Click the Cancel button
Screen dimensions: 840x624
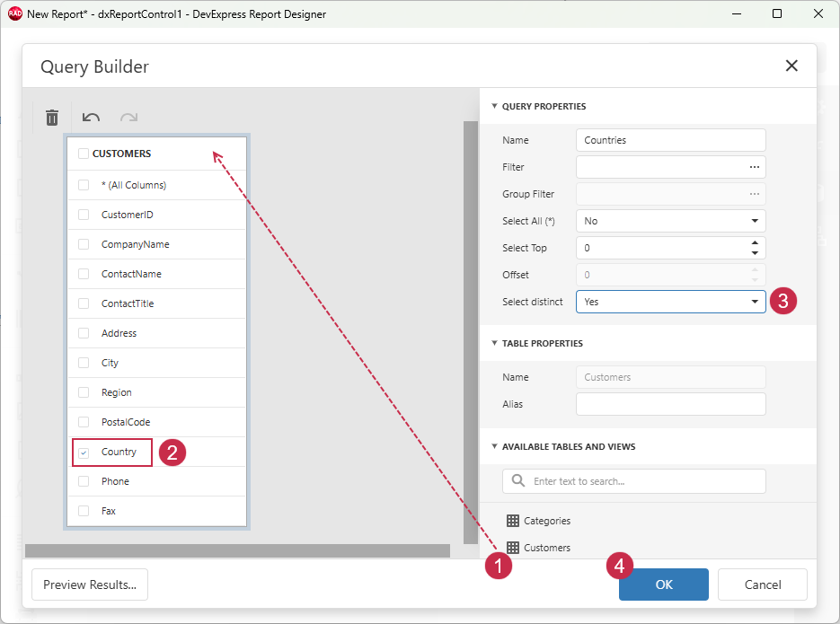[763, 584]
